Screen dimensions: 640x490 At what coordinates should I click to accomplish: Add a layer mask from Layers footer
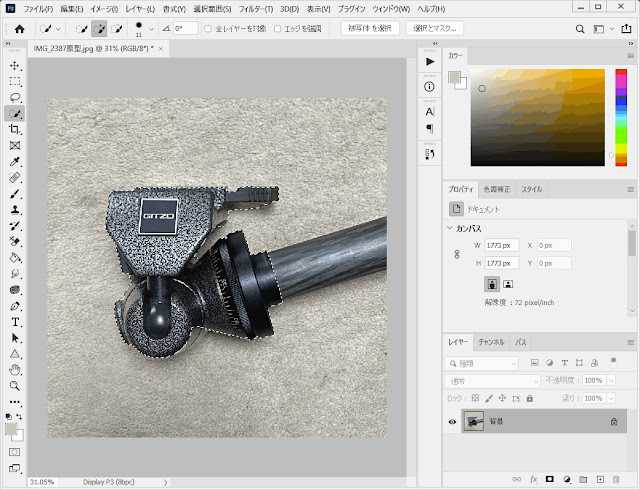tap(550, 479)
